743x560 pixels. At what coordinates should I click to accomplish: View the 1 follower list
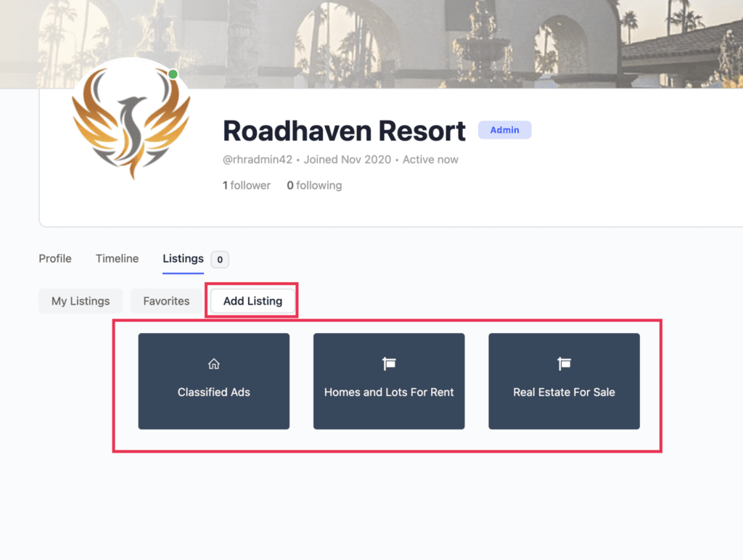247,185
